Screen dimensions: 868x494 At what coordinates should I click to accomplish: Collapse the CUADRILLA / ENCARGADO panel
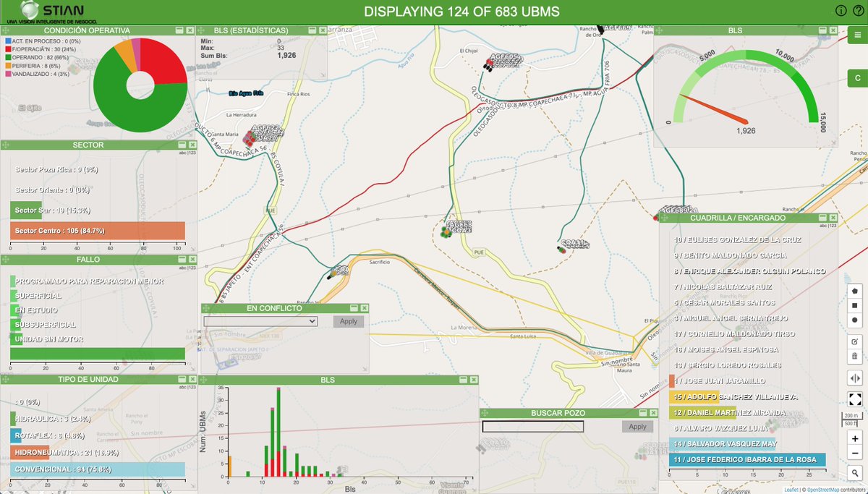pos(822,217)
